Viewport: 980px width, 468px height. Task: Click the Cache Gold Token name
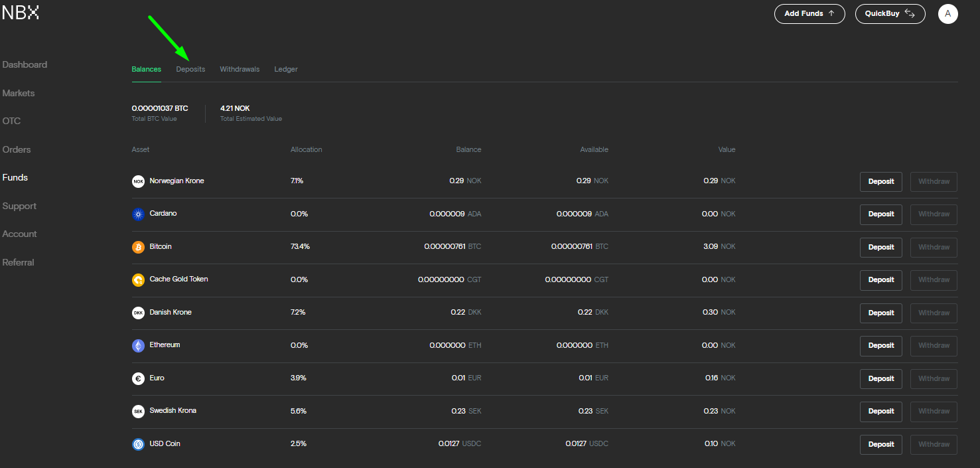[178, 279]
